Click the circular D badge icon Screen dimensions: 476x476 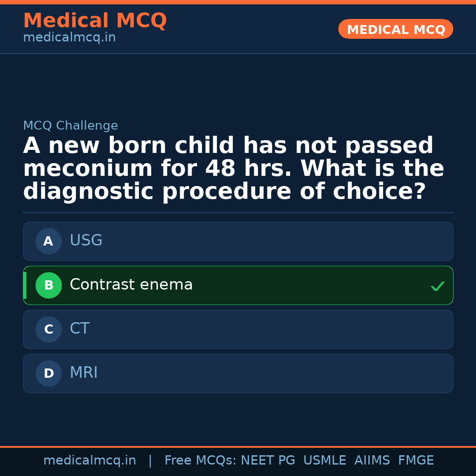[48, 373]
